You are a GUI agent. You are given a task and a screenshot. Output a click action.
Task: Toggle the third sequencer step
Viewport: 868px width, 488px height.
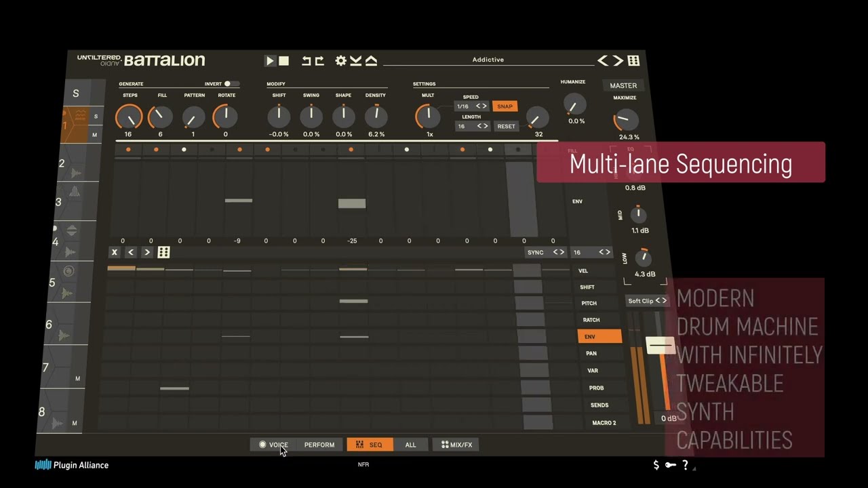(184, 149)
